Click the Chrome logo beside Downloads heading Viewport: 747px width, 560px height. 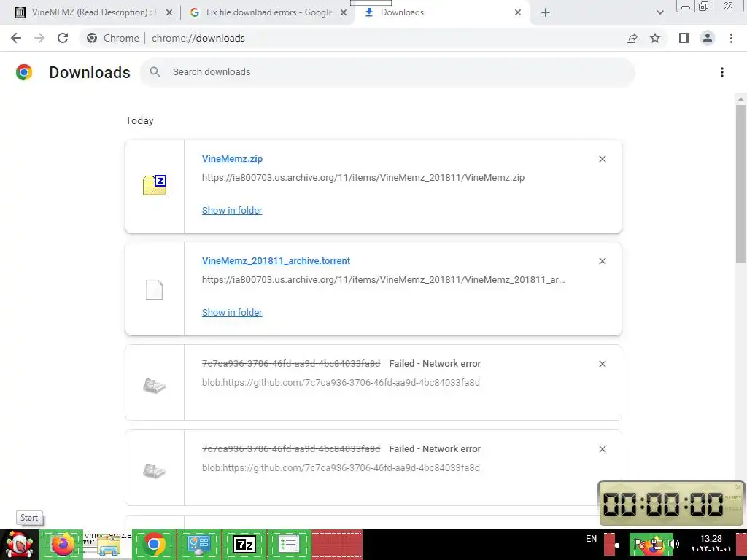pyautogui.click(x=24, y=72)
